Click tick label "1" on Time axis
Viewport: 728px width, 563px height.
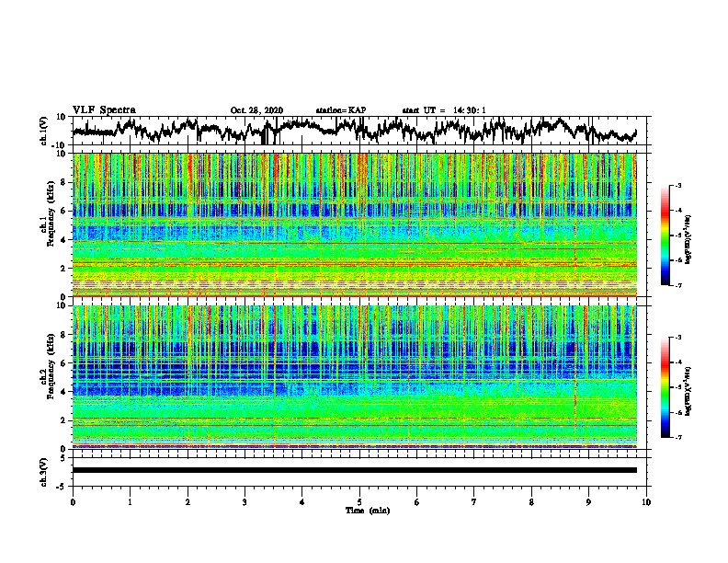coord(130,502)
